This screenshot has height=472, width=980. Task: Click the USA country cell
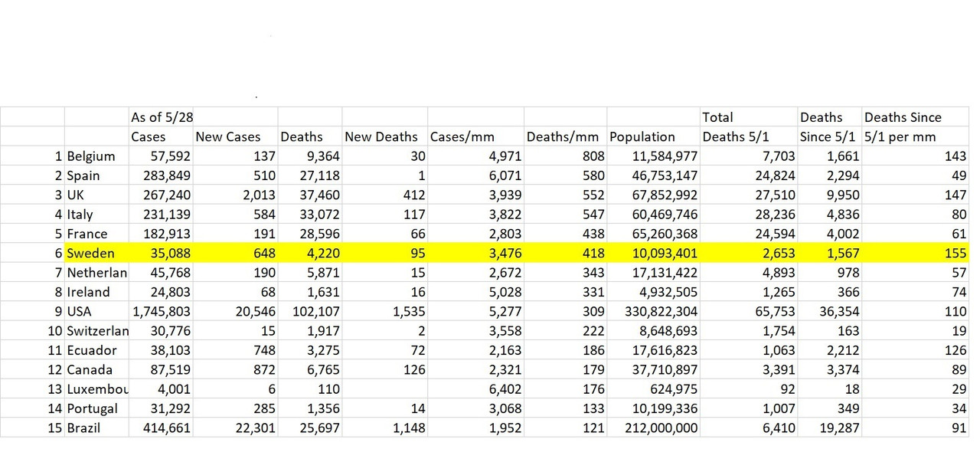coord(96,311)
